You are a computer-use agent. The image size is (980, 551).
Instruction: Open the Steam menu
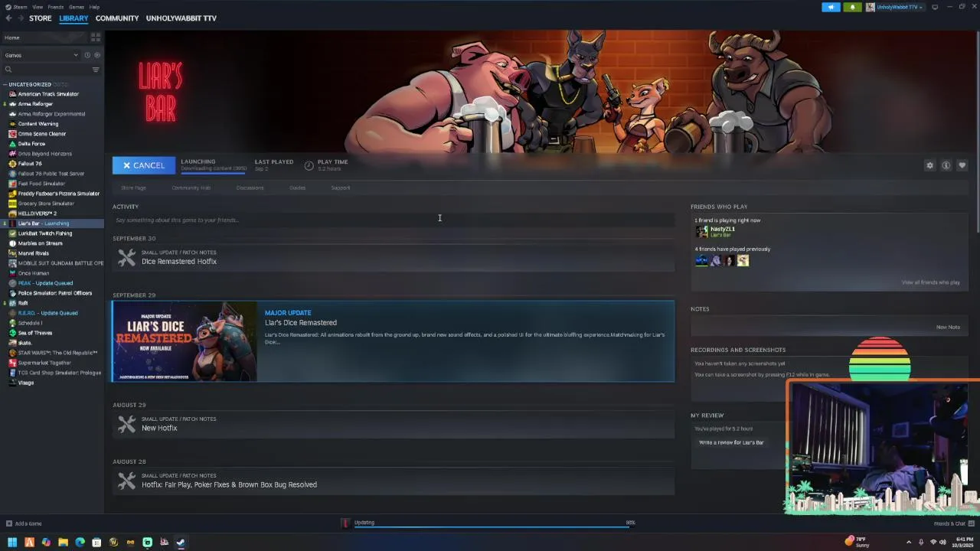18,7
